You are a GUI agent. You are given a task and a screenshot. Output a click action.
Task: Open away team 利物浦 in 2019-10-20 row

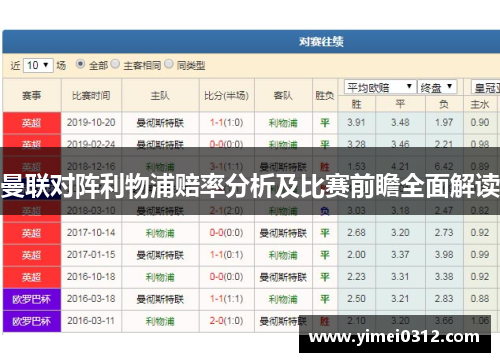(283, 123)
